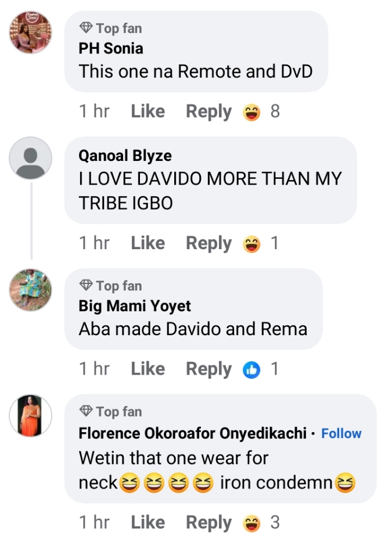
Task: Like Big Mami Yoyet's comment
Action: [148, 369]
